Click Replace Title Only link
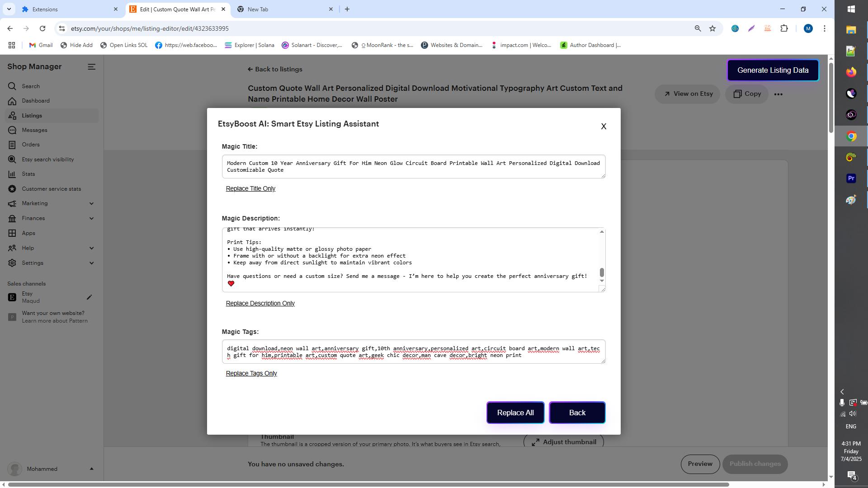This screenshot has width=868, height=488. pos(250,188)
